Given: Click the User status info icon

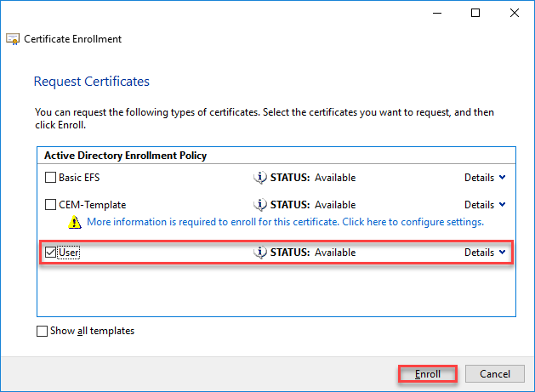Looking at the screenshot, I should pos(260,253).
